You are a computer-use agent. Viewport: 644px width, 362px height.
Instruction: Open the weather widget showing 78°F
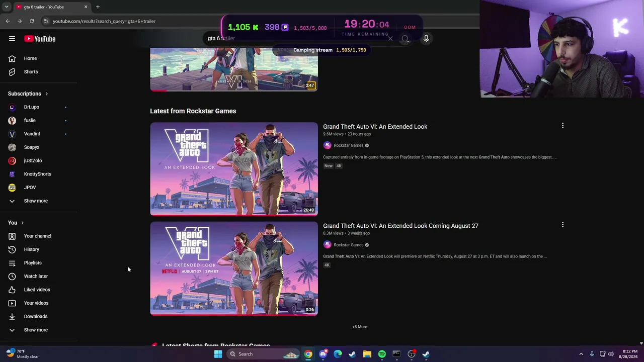[x=23, y=354]
